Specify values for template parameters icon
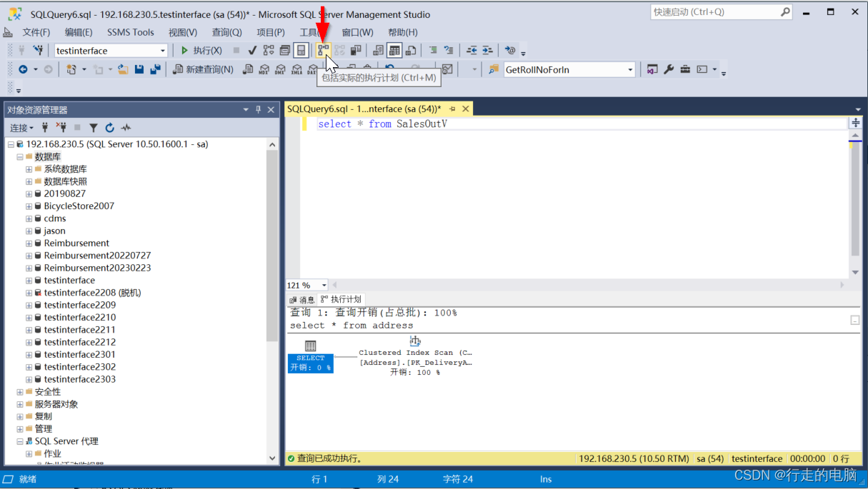Viewport: 868px width, 489px height. pyautogui.click(x=510, y=50)
